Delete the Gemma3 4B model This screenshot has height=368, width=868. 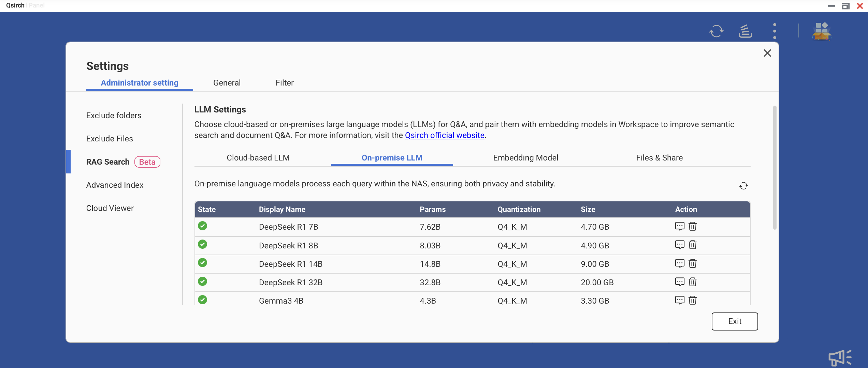(693, 300)
